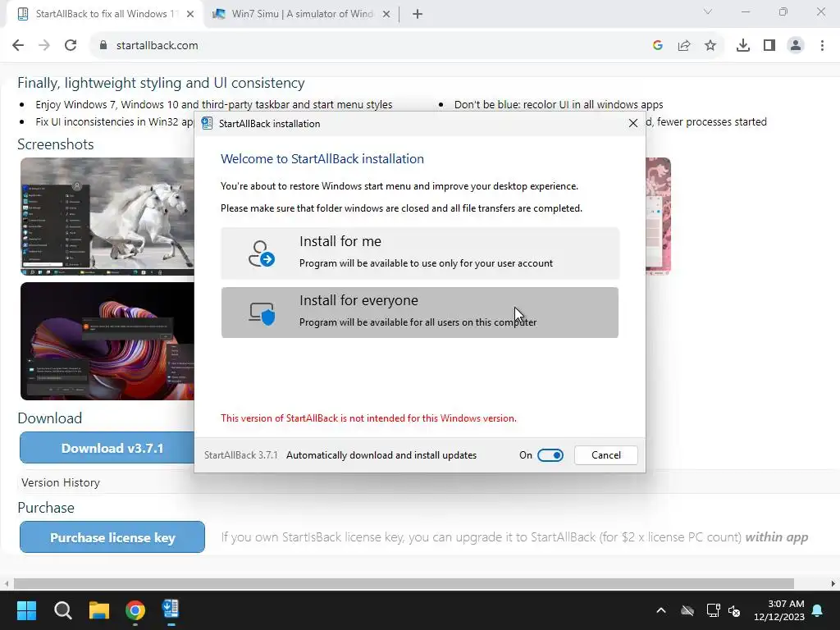The height and width of the screenshot is (630, 840).
Task: Bookmark this page with the star
Action: tap(710, 46)
